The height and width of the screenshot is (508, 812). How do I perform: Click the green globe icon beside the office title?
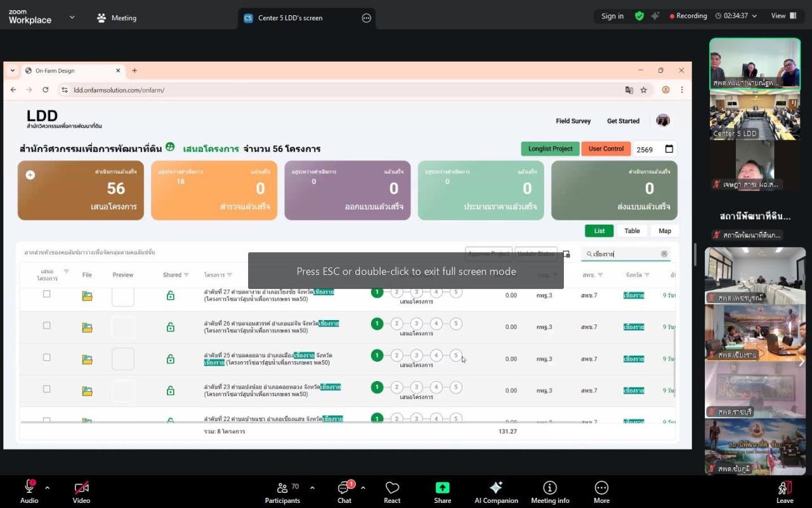tap(170, 147)
